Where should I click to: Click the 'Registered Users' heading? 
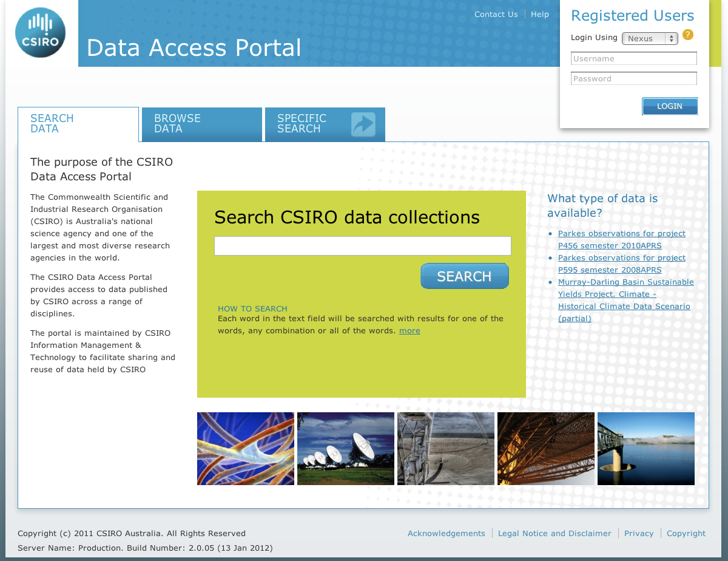click(x=633, y=16)
